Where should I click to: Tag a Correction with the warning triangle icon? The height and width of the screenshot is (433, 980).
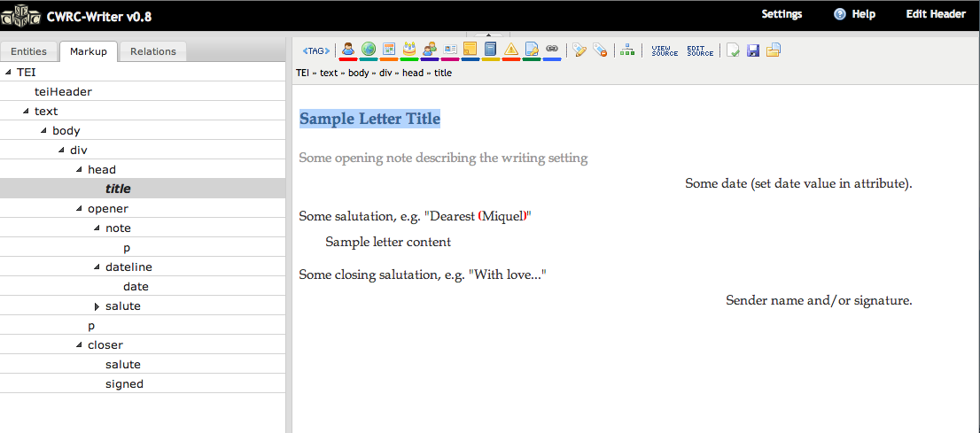click(x=511, y=50)
